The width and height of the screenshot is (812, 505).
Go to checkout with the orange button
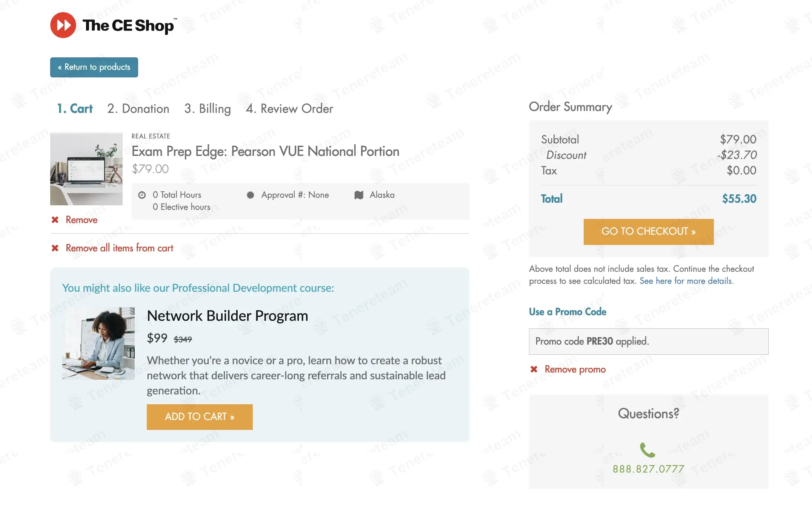(x=648, y=231)
